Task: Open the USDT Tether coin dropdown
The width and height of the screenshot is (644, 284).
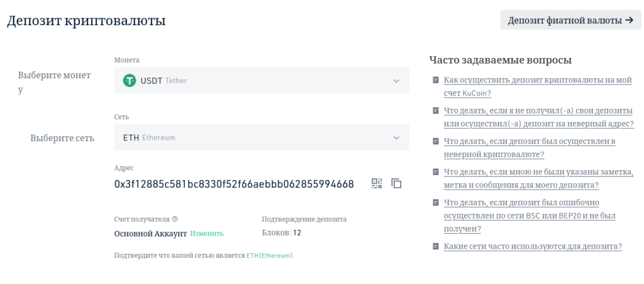Action: coord(262,81)
